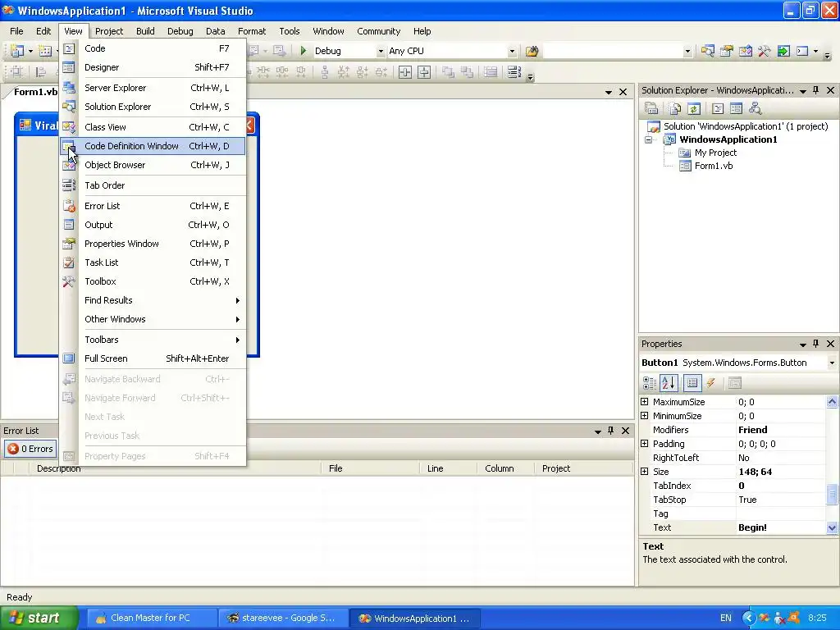Select My Project tree node
Image resolution: width=840 pixels, height=630 pixels.
[715, 153]
